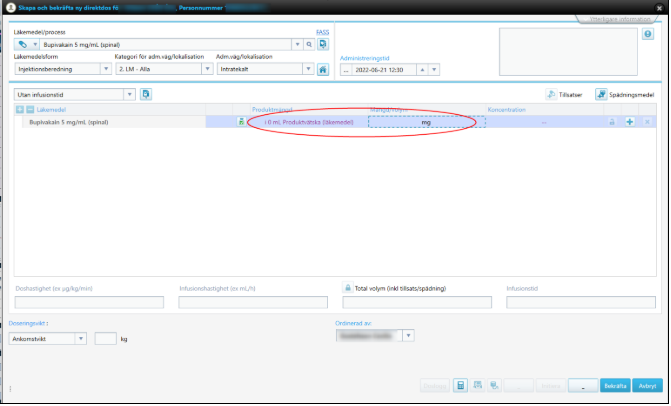Click the mg amount field
This screenshot has width=671, height=406.
point(426,122)
